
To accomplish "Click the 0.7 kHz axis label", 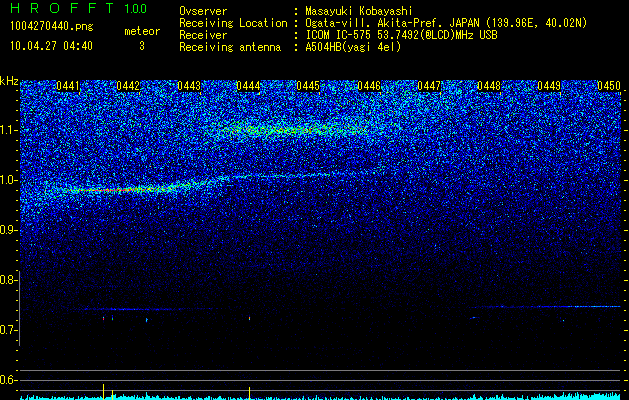I will (8, 330).
